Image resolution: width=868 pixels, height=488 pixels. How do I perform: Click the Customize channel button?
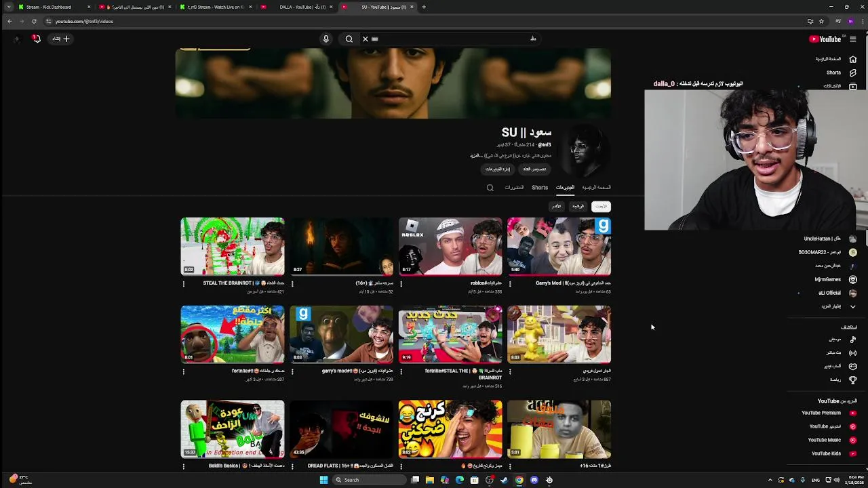pos(534,169)
